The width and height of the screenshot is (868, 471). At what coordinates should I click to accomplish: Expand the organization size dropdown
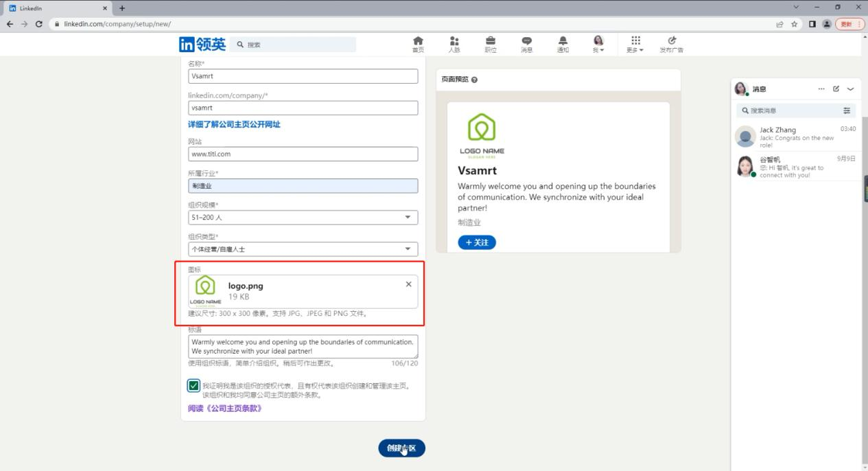tap(408, 218)
